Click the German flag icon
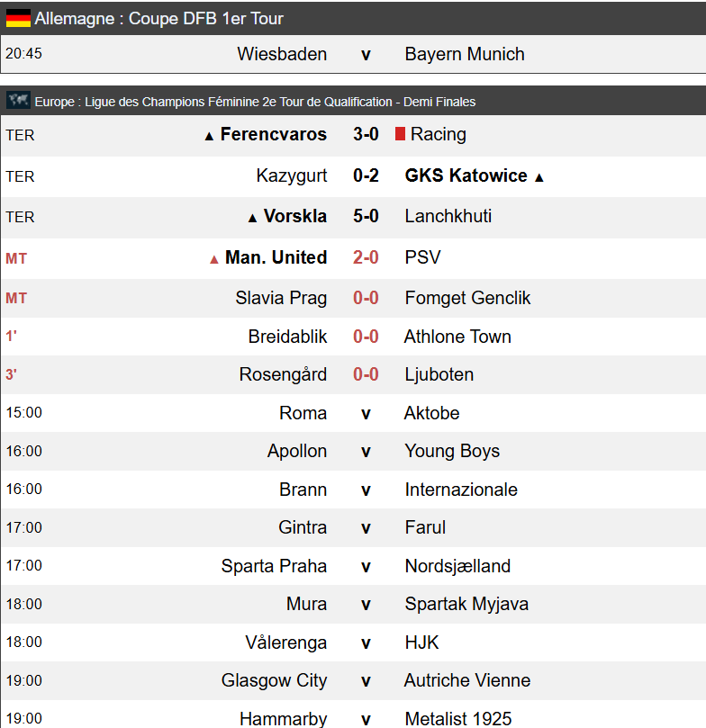The width and height of the screenshot is (706, 728). click(x=18, y=18)
